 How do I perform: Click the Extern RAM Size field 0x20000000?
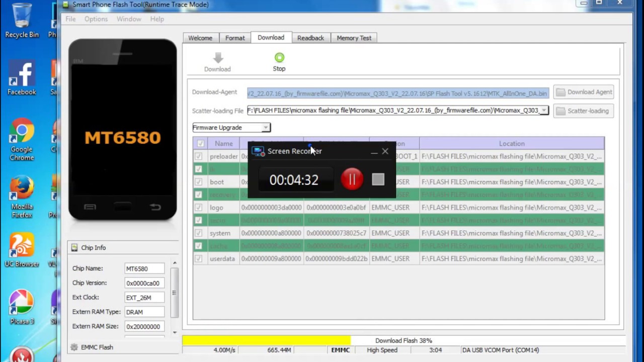point(144,327)
